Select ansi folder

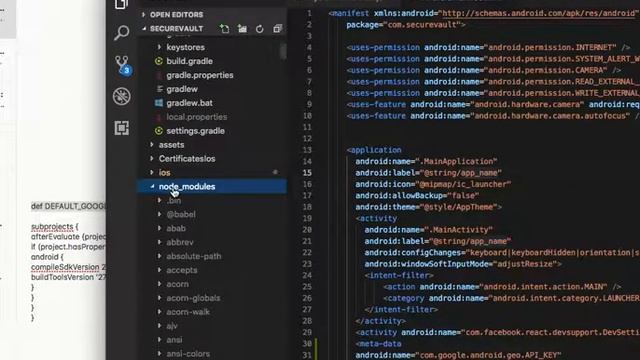pyautogui.click(x=174, y=340)
